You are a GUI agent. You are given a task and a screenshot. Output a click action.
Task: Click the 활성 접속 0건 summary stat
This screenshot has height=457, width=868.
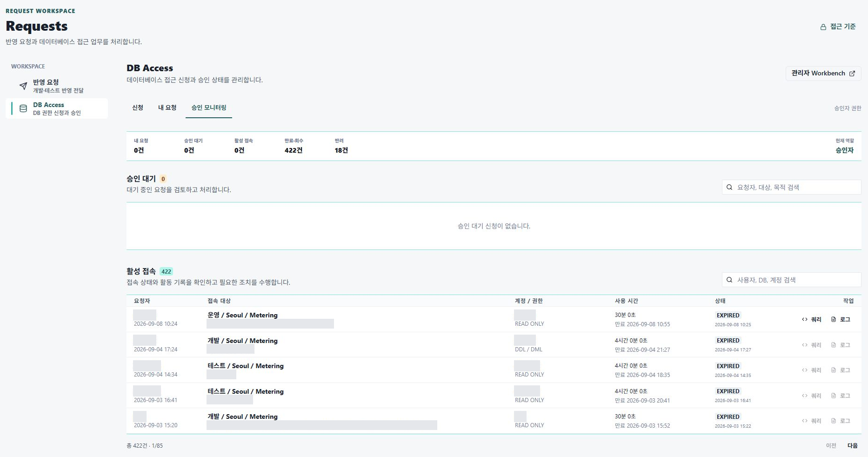click(243, 146)
